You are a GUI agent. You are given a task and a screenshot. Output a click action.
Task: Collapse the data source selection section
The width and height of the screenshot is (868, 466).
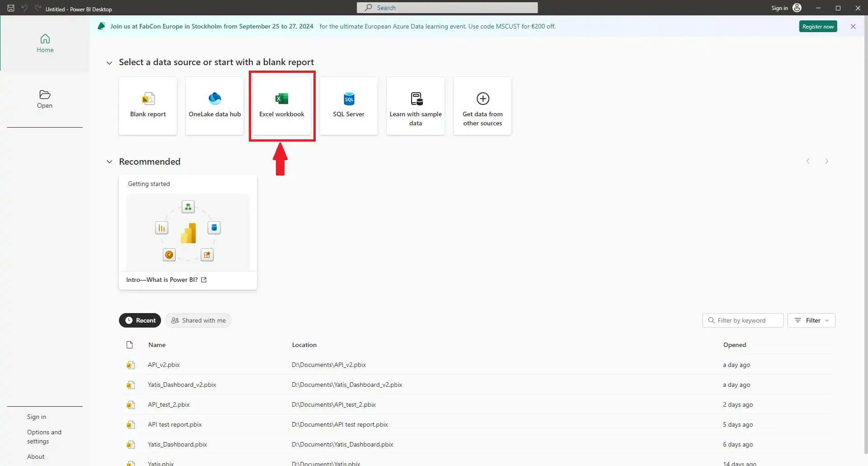pos(109,63)
